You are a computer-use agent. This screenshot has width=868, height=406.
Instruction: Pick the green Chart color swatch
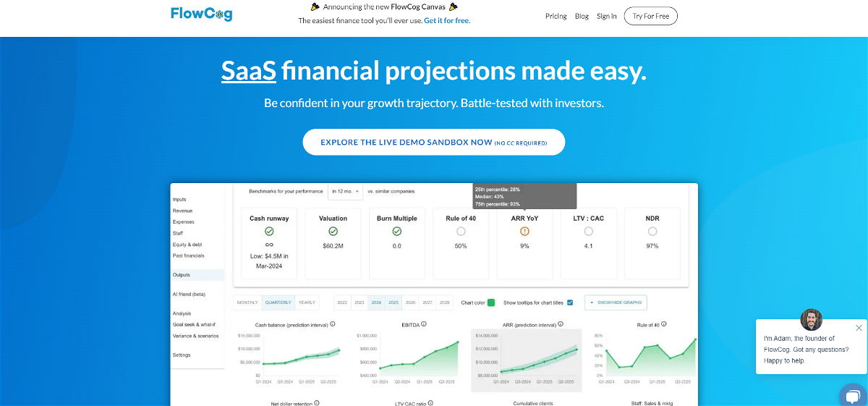(x=491, y=303)
